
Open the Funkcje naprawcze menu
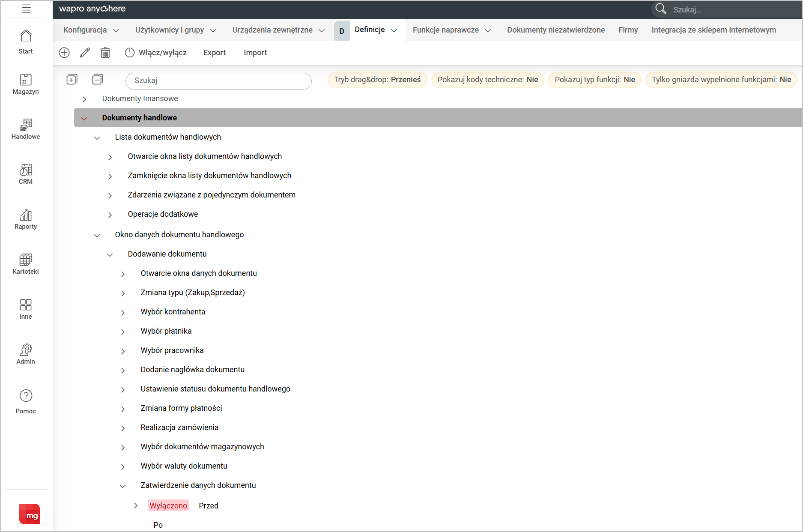[451, 30]
